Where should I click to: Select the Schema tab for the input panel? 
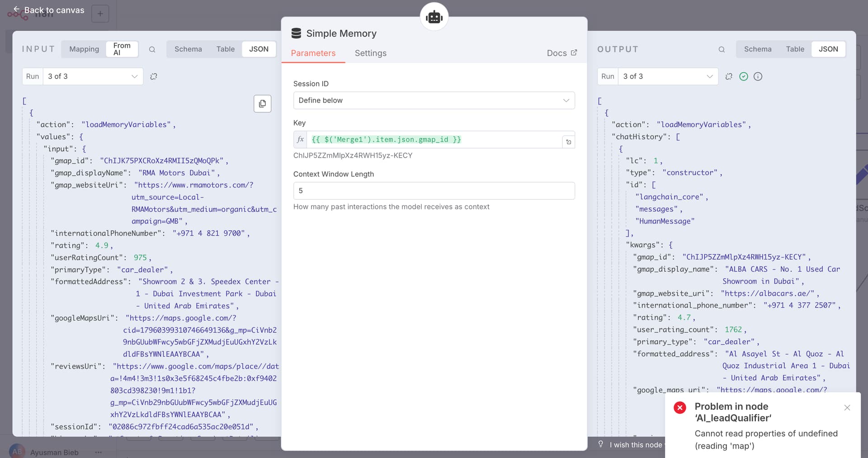(x=188, y=49)
